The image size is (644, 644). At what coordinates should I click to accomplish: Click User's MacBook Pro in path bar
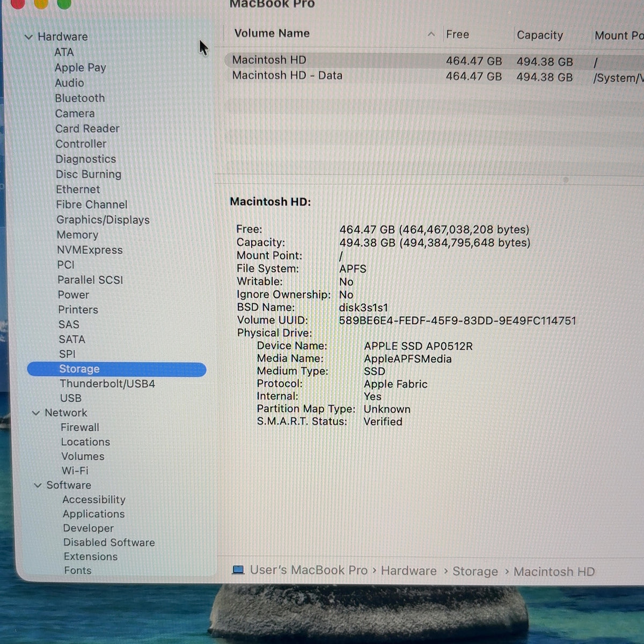point(309,570)
